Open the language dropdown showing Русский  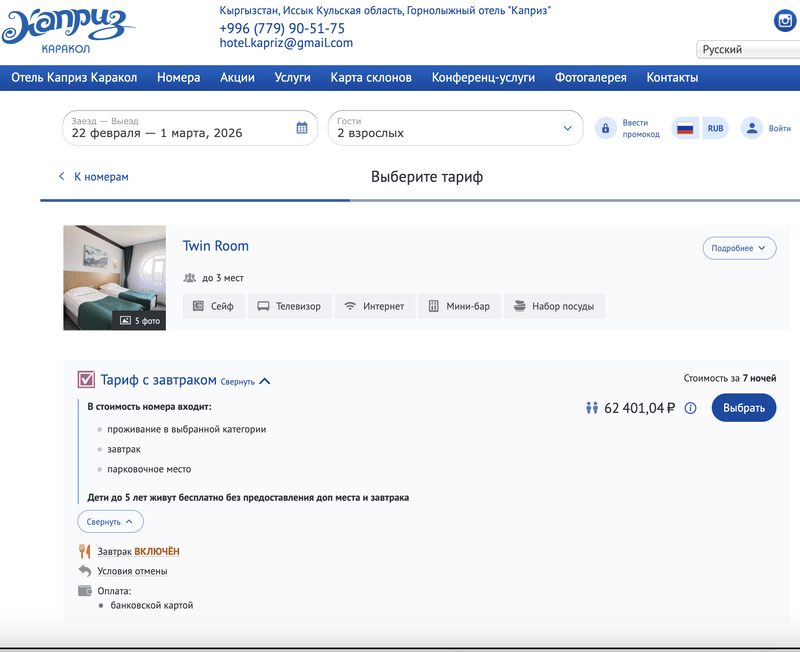point(747,50)
